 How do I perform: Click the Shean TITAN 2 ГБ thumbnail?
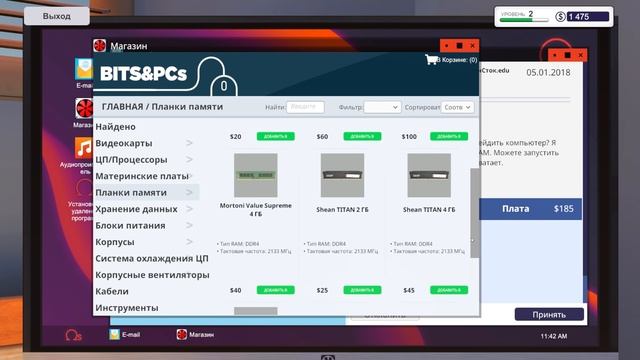[x=342, y=175]
